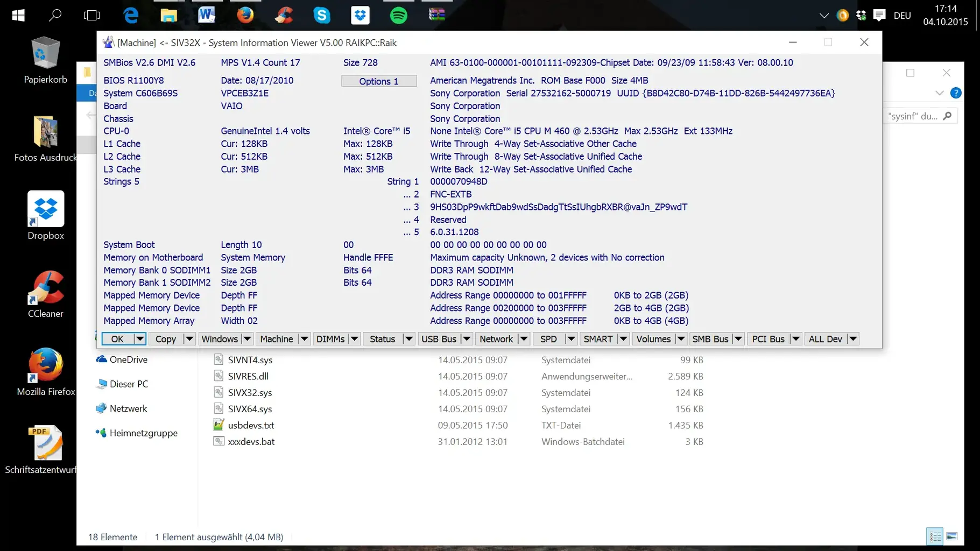This screenshot has height=551, width=980.
Task: Open OK button dropdown arrow
Action: (139, 339)
